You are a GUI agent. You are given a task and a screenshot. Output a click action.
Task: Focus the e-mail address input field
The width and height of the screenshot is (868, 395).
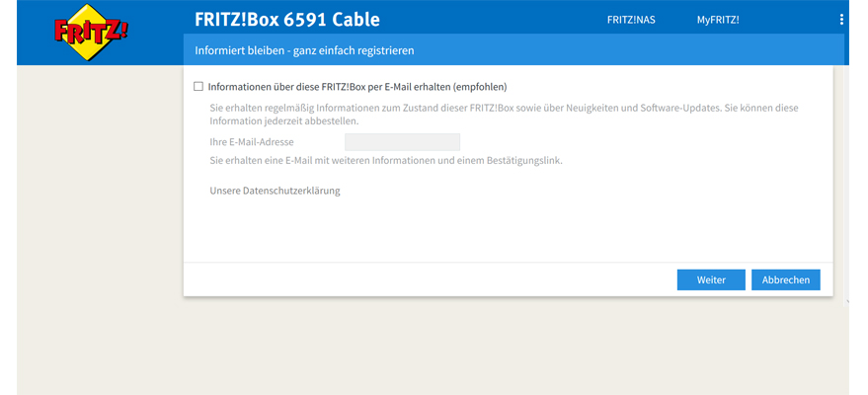(x=402, y=142)
